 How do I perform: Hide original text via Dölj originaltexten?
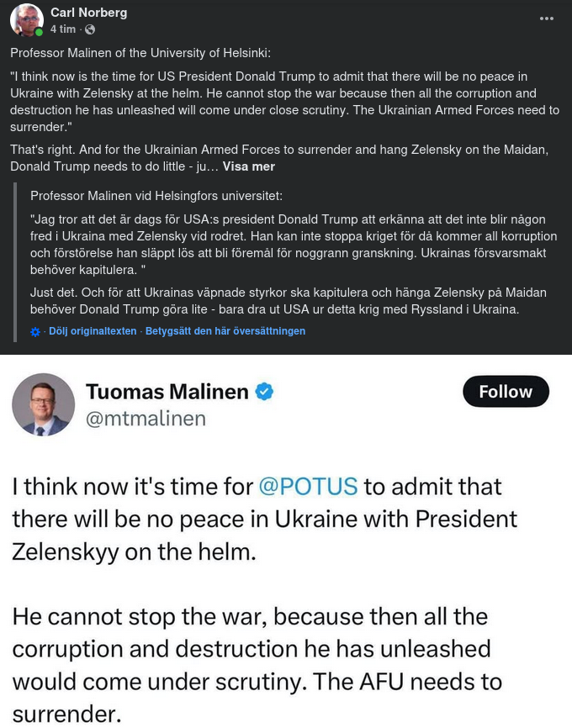click(93, 331)
